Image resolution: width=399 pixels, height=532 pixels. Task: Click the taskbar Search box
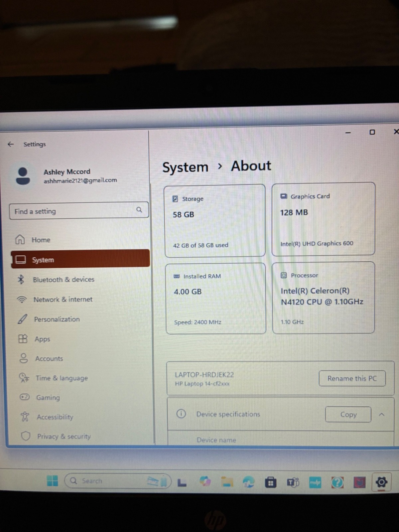pyautogui.click(x=118, y=481)
